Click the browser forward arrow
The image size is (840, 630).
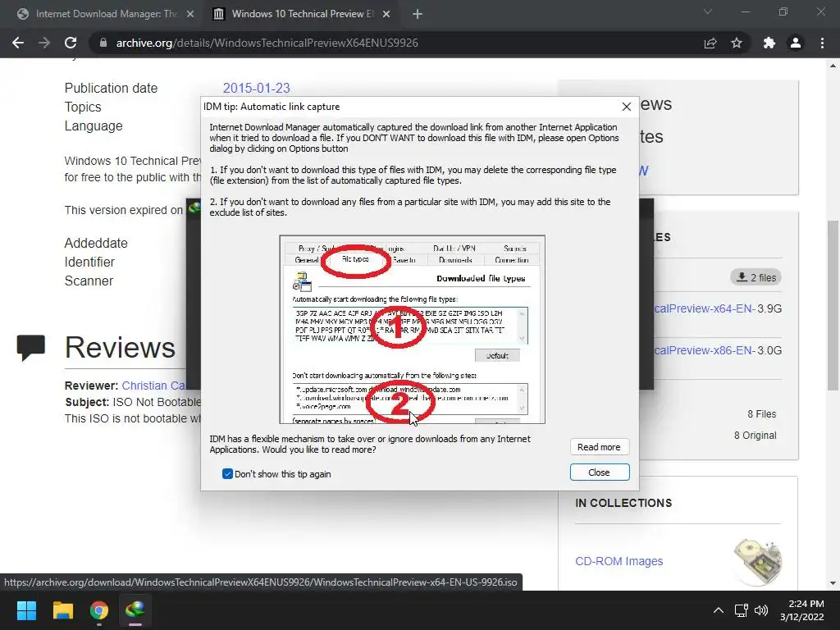point(44,43)
